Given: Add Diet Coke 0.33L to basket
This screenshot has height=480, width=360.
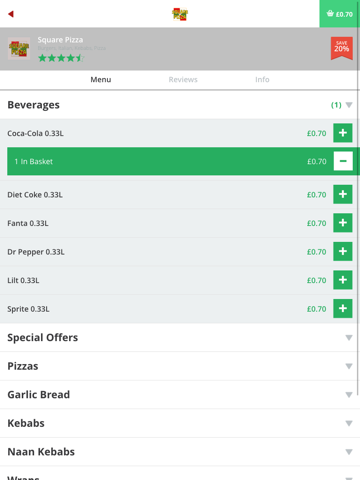Looking at the screenshot, I should [x=343, y=194].
